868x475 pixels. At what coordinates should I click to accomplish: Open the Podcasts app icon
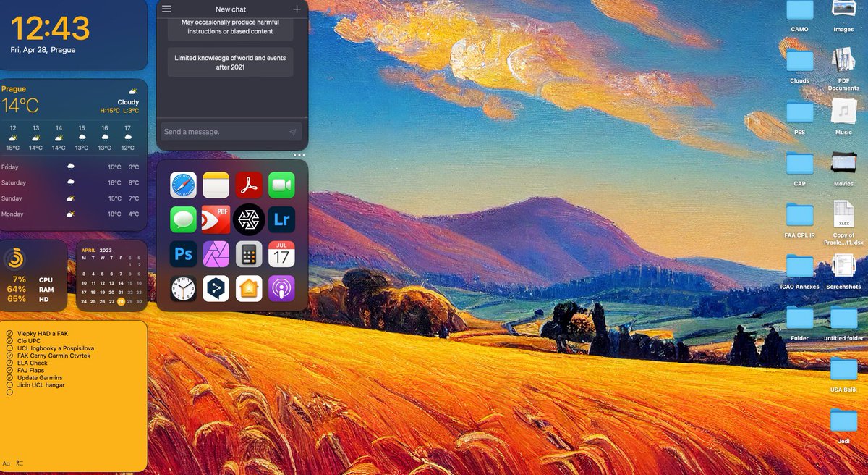click(281, 288)
